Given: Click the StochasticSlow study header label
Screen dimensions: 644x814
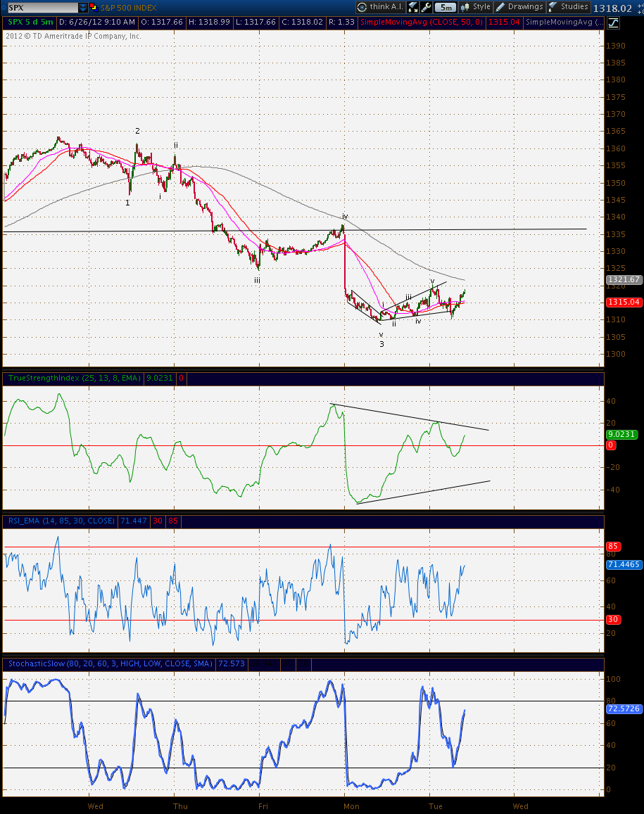Looking at the screenshot, I should coord(110,663).
